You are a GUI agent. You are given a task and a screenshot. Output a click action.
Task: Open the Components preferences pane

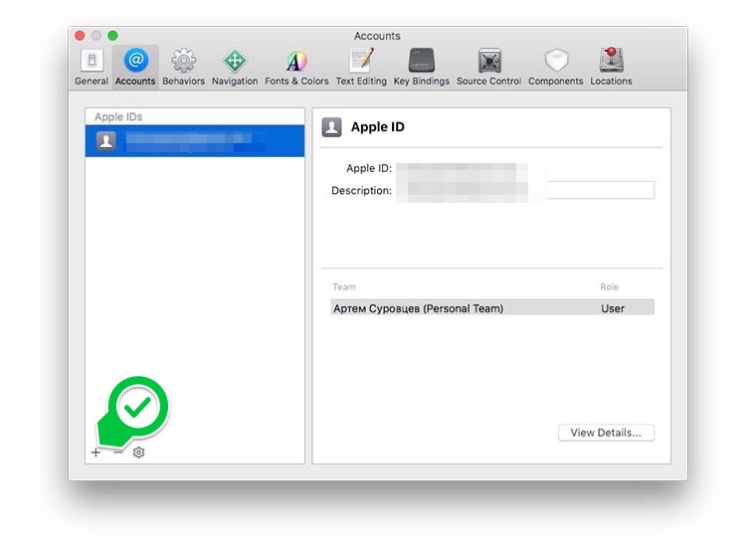[x=555, y=67]
